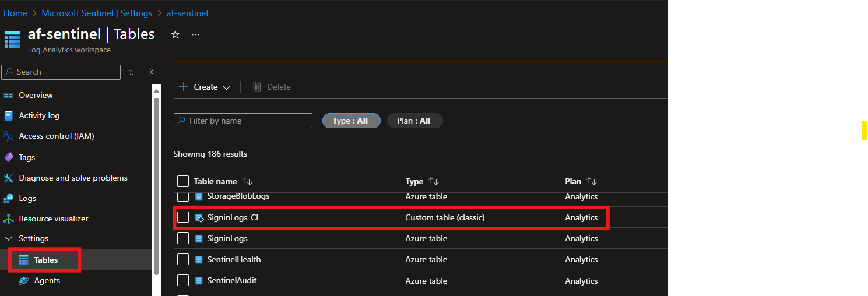
Task: Click the Filter by name field
Action: 243,121
